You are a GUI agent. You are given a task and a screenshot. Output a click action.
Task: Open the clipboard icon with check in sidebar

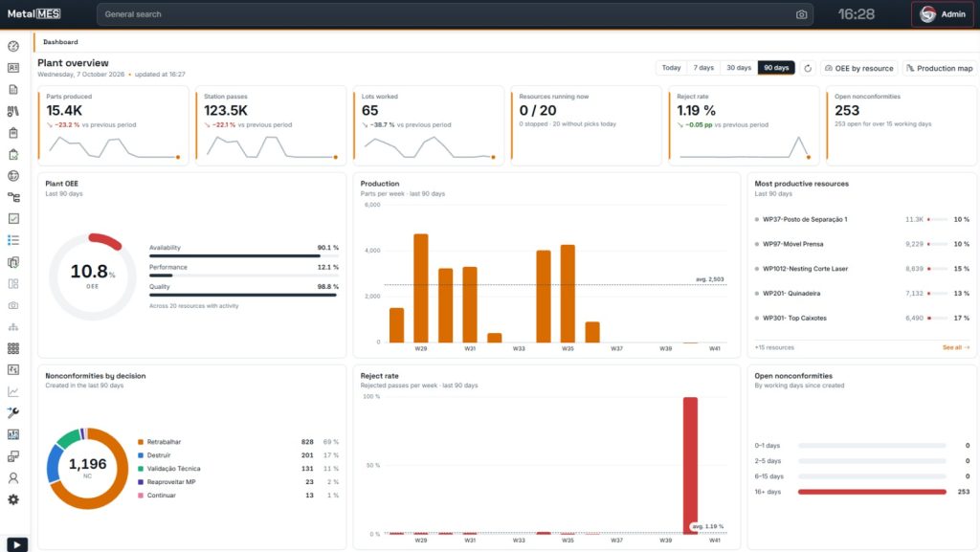pyautogui.click(x=13, y=154)
